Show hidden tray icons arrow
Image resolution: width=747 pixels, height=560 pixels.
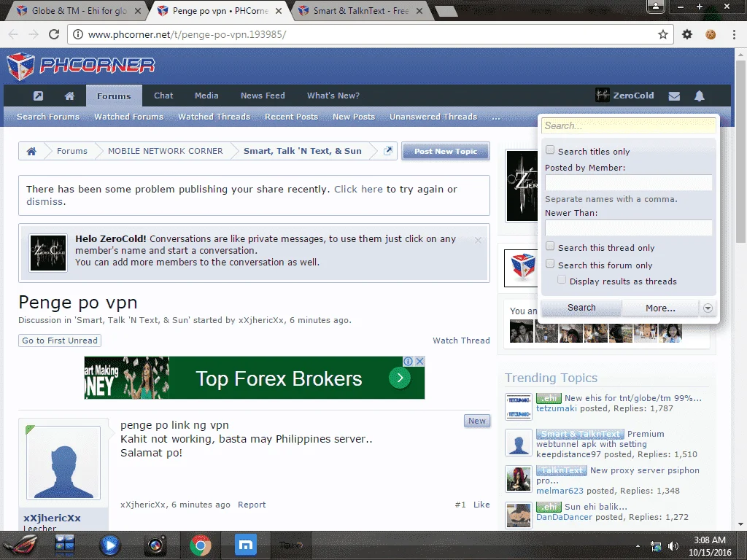[638, 546]
